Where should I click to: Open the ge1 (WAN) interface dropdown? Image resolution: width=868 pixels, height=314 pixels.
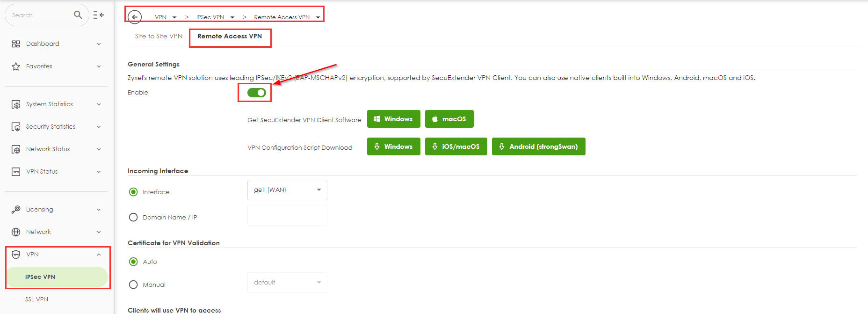point(287,190)
